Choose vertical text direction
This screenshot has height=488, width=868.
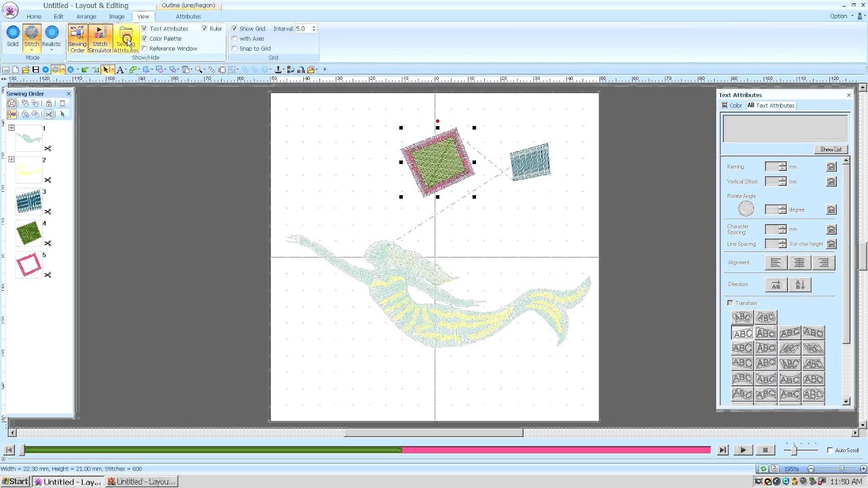pos(800,285)
